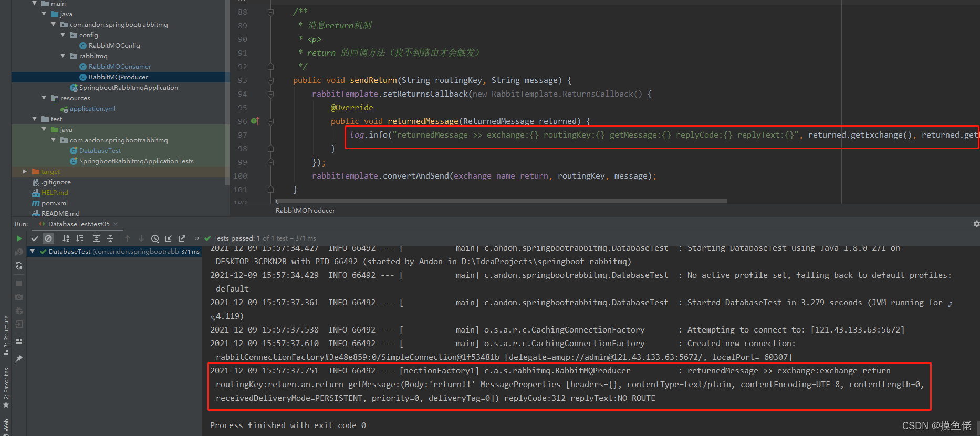Open SpringbootRabbitmqApplicationTests class
980x436 pixels.
pyautogui.click(x=136, y=161)
